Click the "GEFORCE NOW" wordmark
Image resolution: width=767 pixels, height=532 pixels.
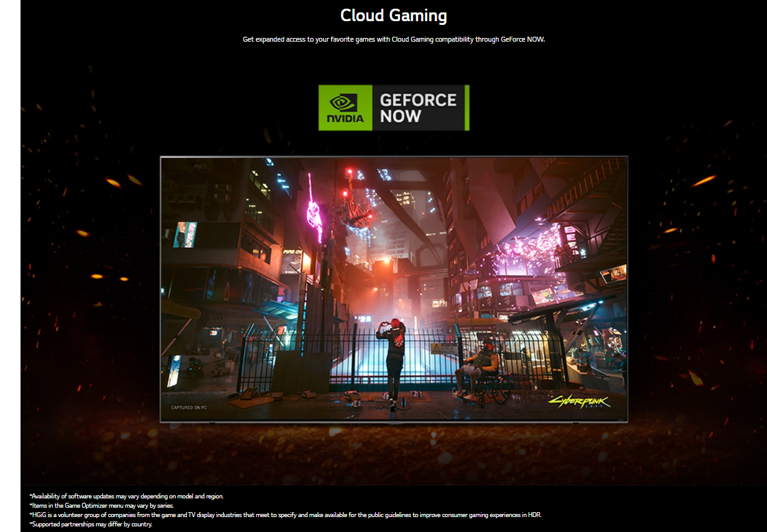[418, 108]
